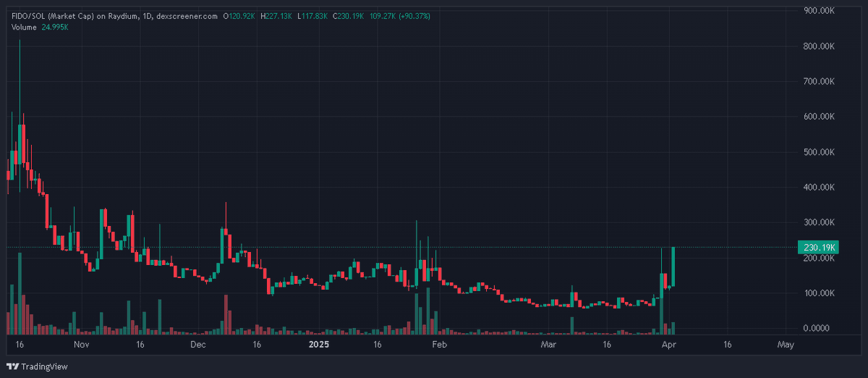Click the Nov label on the time axis
Image resolution: width=868 pixels, height=378 pixels.
tap(81, 345)
